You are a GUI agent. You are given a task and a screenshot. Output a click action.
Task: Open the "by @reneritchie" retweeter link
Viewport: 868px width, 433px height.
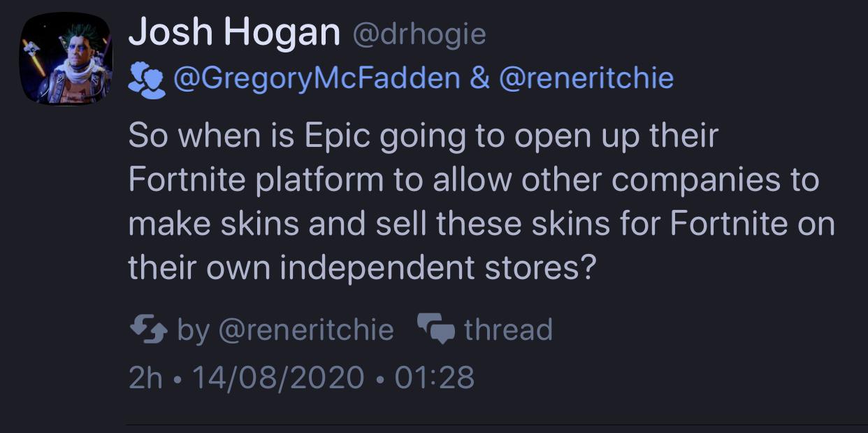[285, 329]
